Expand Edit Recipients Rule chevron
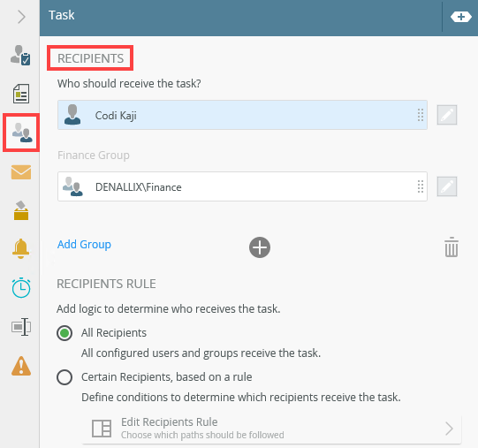The image size is (478, 448). (x=449, y=429)
